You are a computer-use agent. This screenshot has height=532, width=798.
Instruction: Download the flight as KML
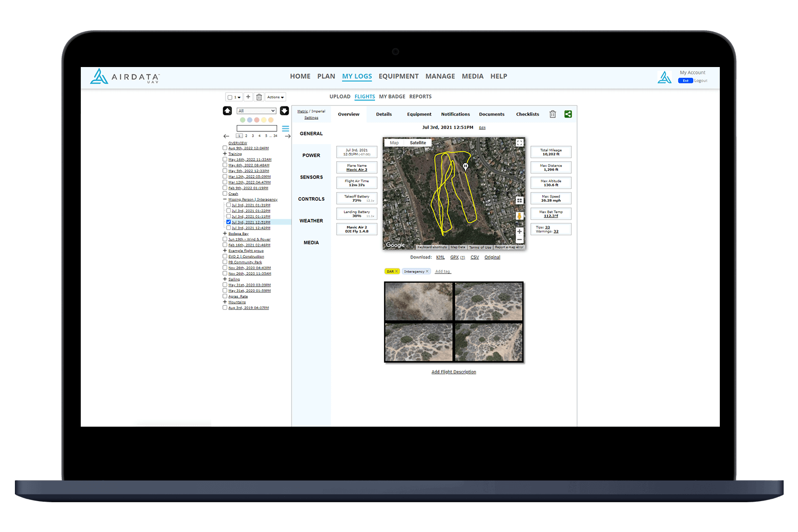pyautogui.click(x=440, y=257)
